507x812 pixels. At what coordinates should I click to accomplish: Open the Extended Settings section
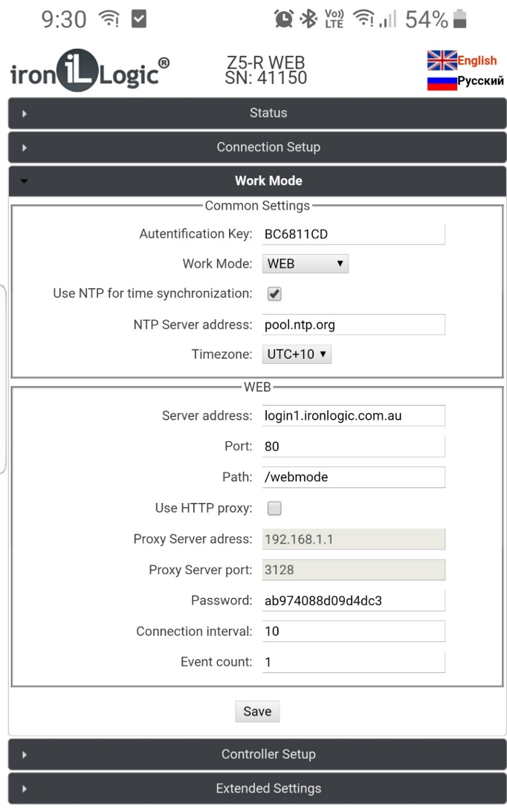pyautogui.click(x=268, y=788)
